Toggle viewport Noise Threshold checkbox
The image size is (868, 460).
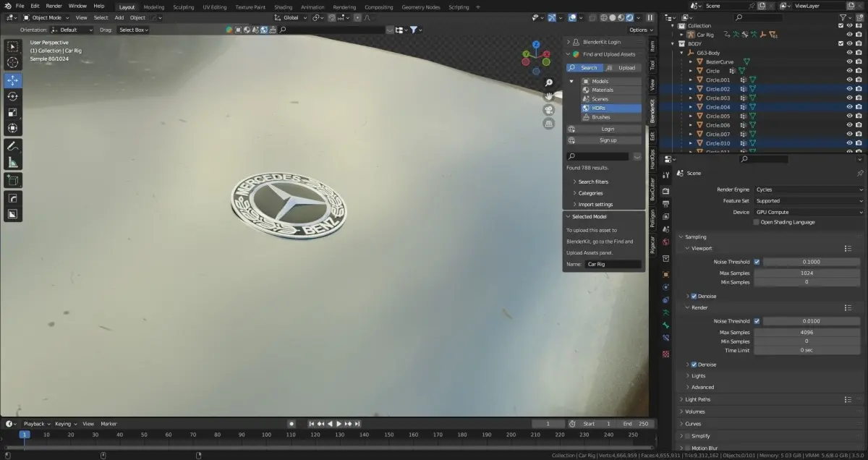click(x=757, y=262)
